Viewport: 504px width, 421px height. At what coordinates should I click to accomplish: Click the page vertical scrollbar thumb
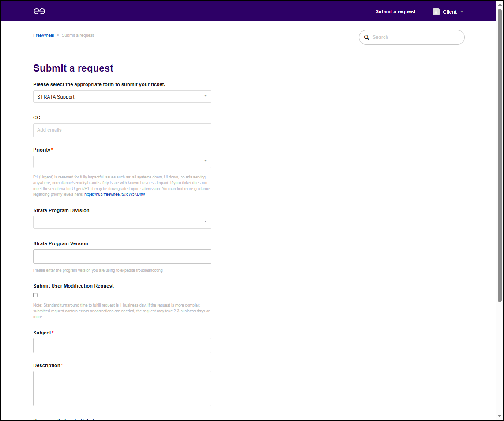coord(500,156)
